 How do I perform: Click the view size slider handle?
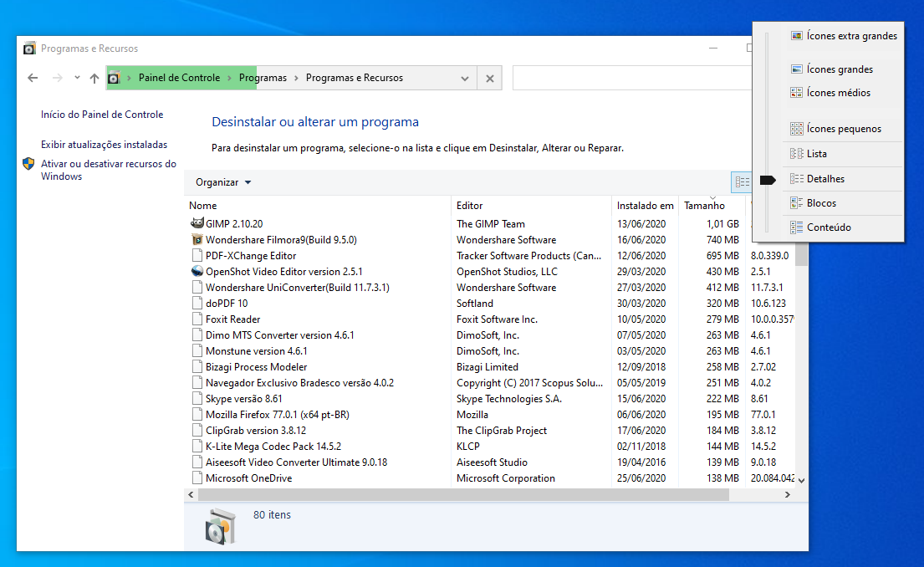tap(768, 180)
